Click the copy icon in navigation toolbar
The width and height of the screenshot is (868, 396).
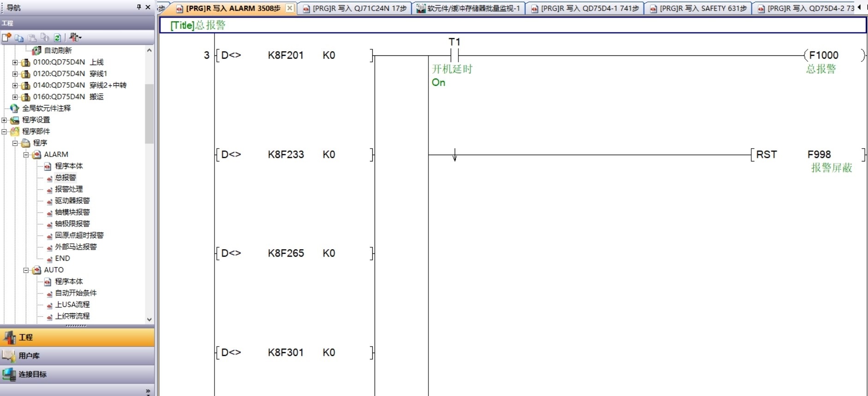pos(19,37)
